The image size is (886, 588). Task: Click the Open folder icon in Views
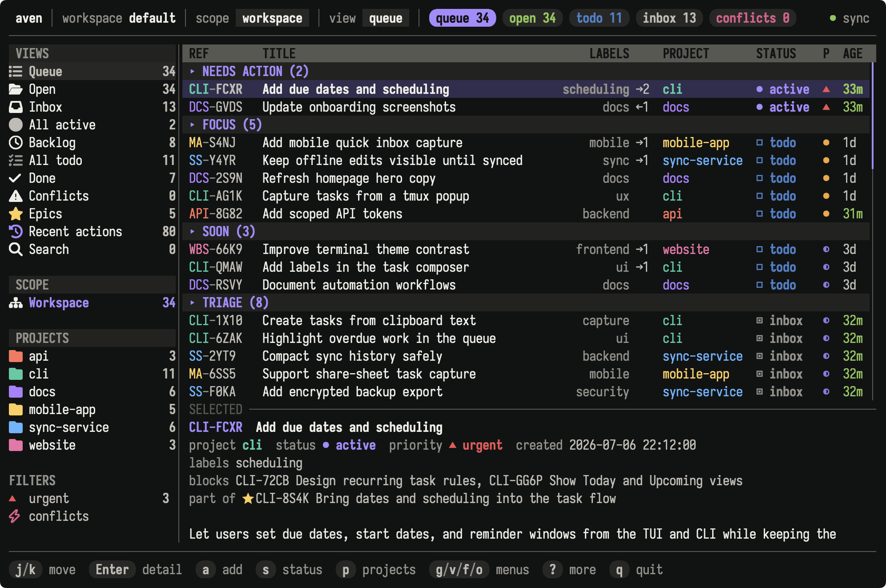16,89
